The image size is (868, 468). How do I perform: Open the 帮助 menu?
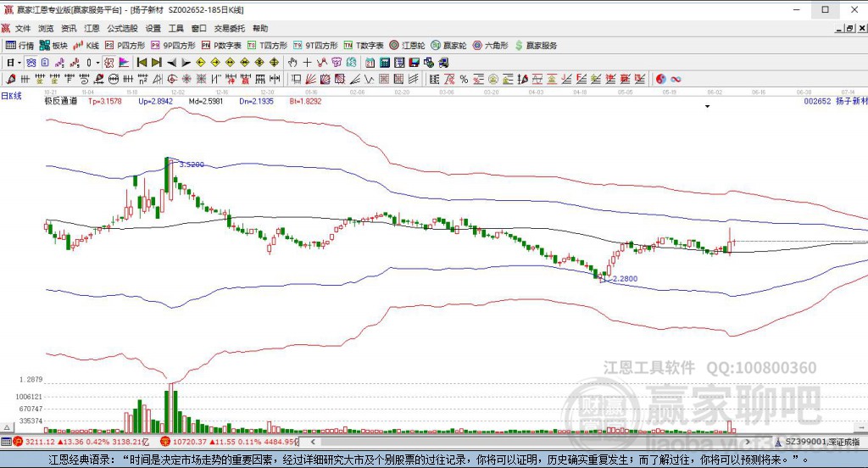click(260, 28)
